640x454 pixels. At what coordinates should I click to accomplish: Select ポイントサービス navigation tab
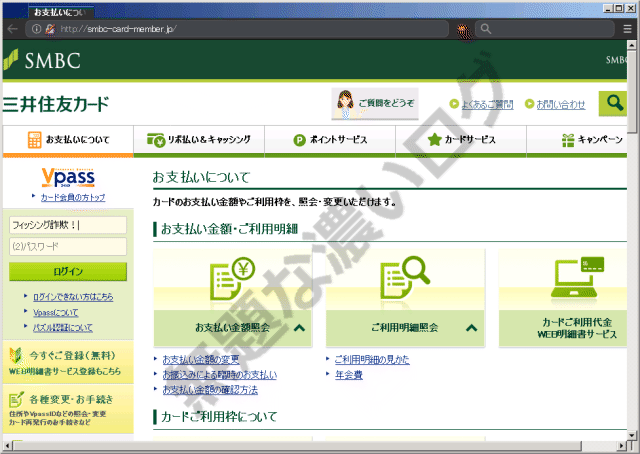330,140
